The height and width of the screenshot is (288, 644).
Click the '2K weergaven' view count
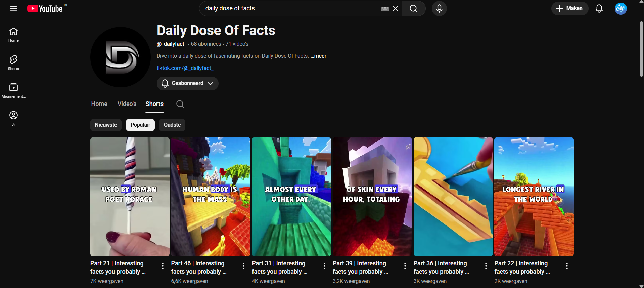tap(511, 281)
